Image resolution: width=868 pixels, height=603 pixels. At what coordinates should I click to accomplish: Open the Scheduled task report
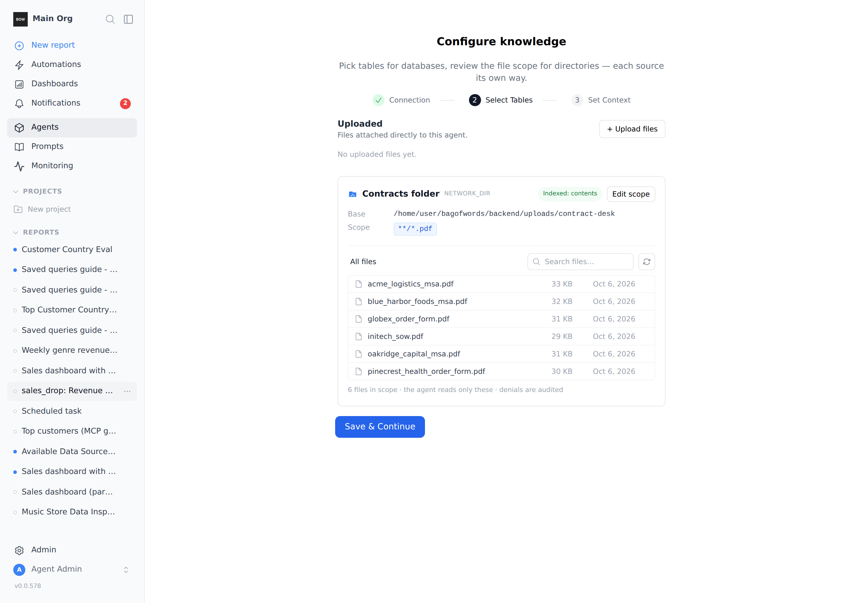(72, 411)
